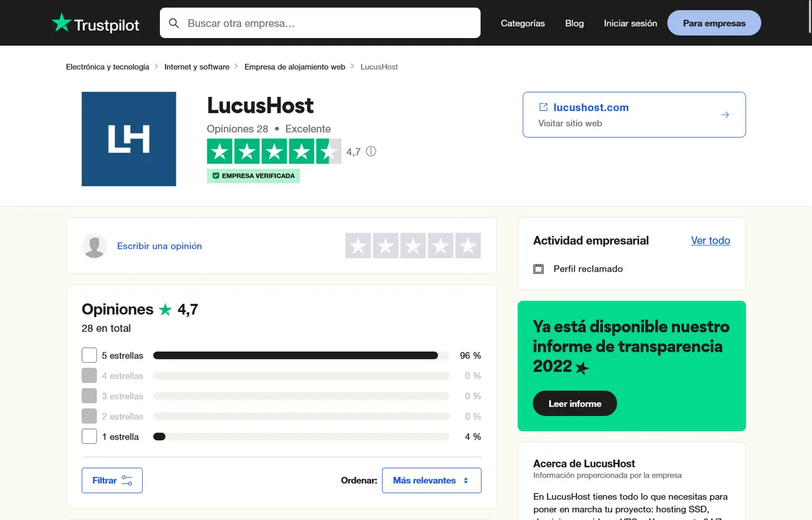Open the TrustScore info icon next to 4,7
The height and width of the screenshot is (520, 812).
click(371, 152)
